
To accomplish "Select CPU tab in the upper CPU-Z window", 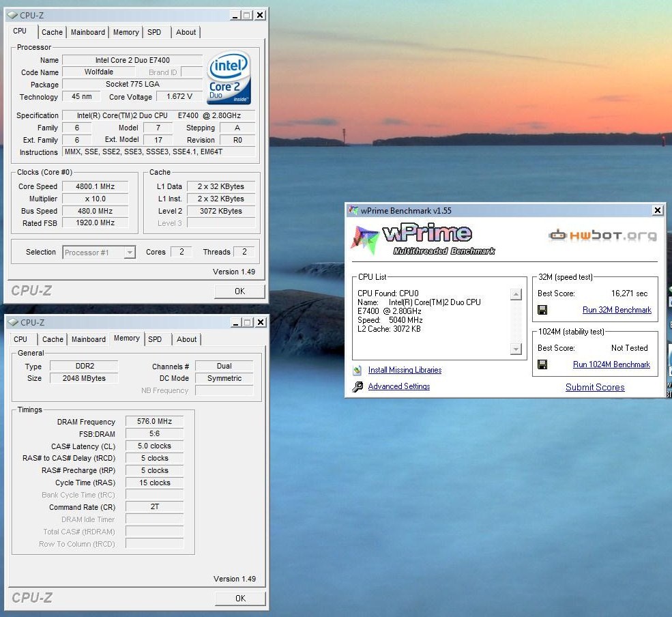I will pyautogui.click(x=20, y=31).
